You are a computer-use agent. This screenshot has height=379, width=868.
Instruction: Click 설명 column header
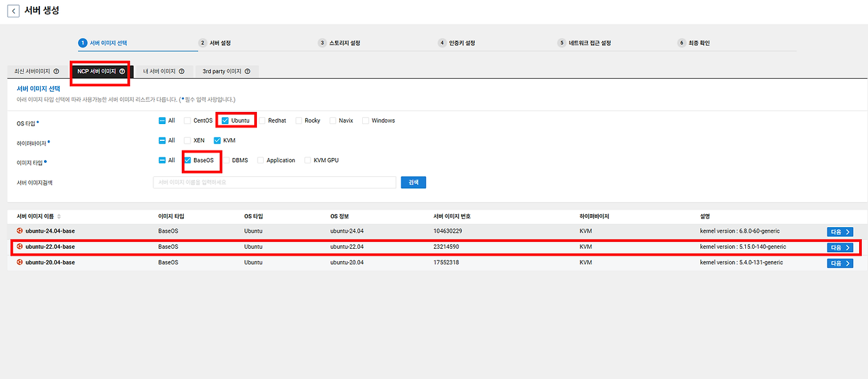[x=705, y=216]
